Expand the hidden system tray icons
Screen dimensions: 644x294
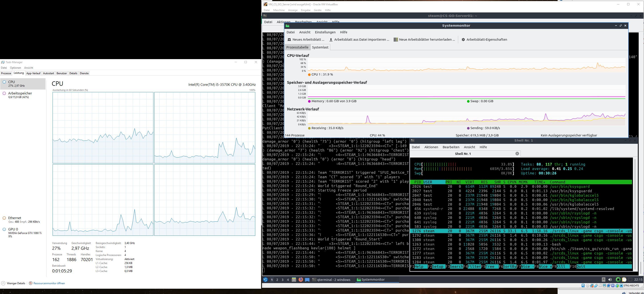[x=604, y=280]
